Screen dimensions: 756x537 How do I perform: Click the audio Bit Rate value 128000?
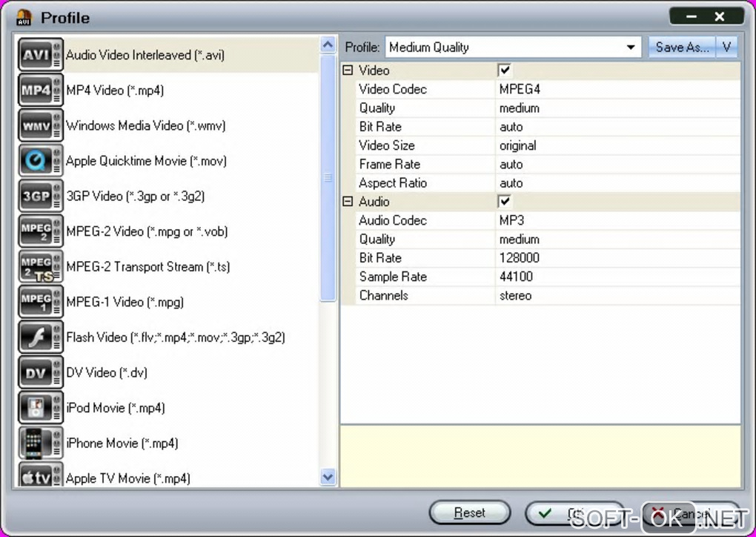617,258
